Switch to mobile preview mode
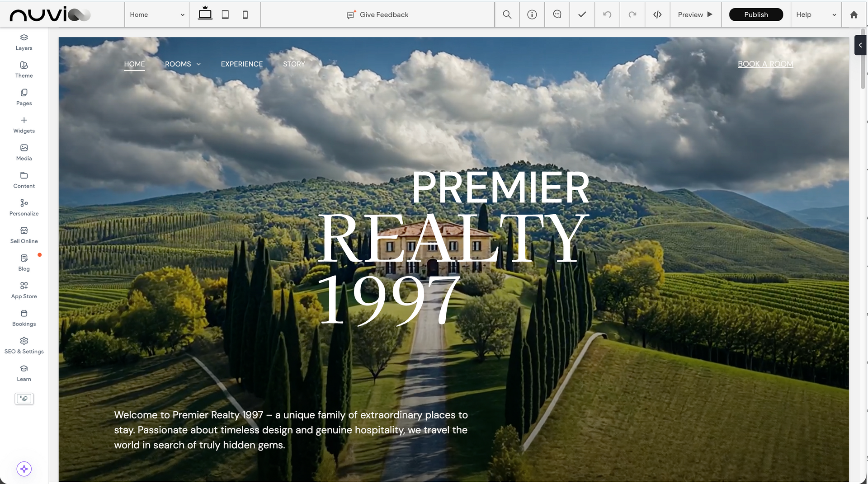The image size is (868, 484). point(245,14)
